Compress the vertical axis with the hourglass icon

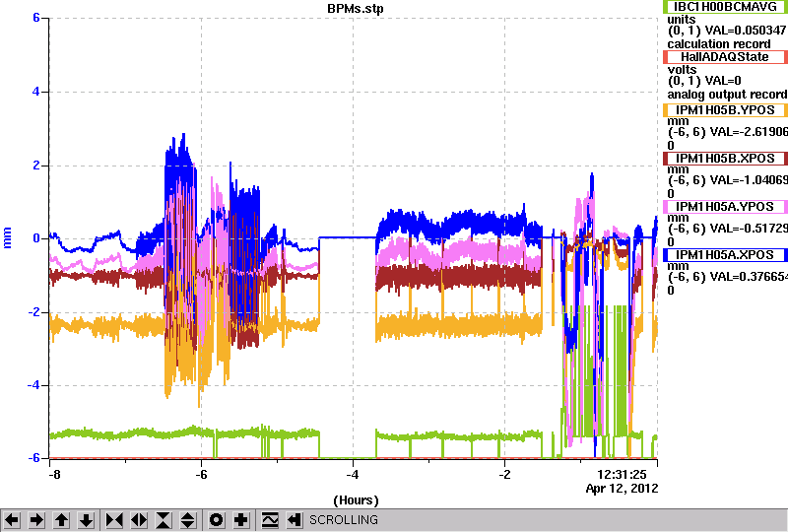point(164,520)
